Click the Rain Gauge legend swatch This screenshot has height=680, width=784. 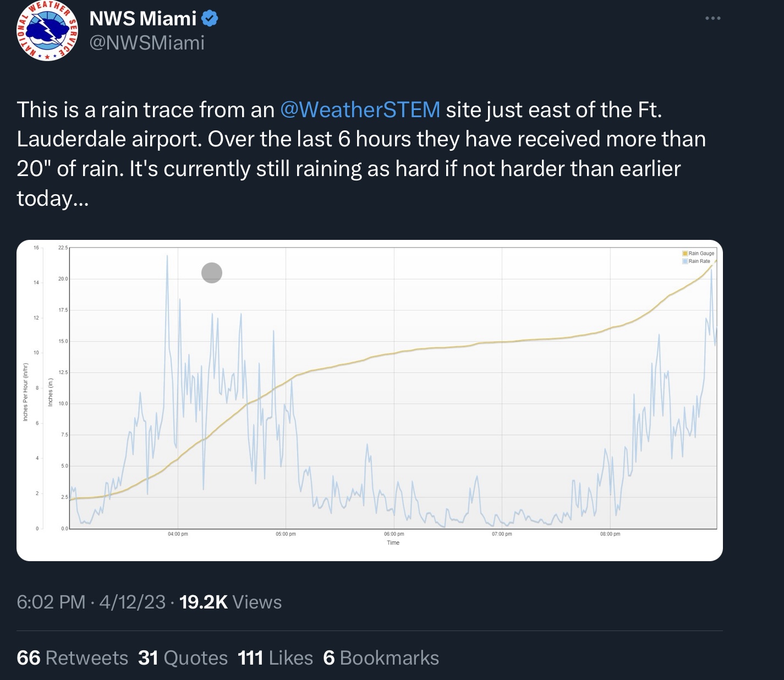tap(685, 254)
